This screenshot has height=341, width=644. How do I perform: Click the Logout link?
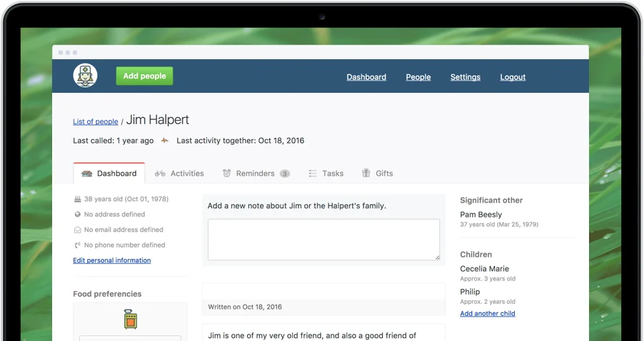pyautogui.click(x=513, y=77)
